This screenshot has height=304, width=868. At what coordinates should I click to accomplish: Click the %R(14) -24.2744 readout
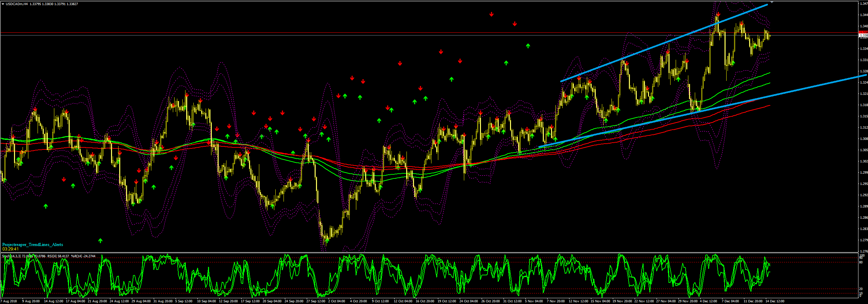point(83,256)
